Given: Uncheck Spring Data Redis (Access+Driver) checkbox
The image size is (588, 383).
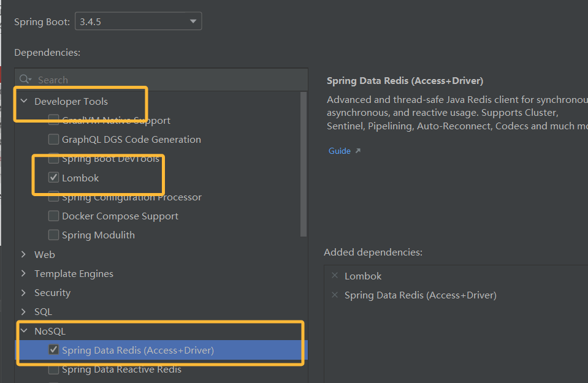Looking at the screenshot, I should (53, 350).
